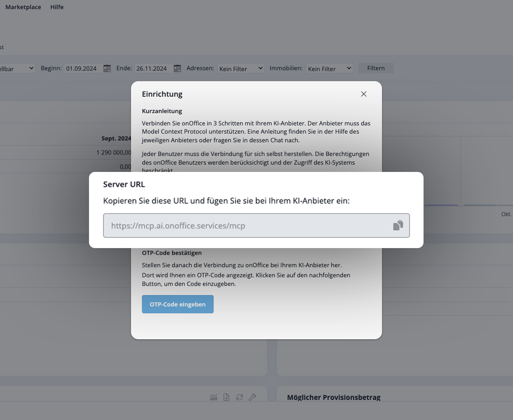Select the Einrichtung dialog title

pyautogui.click(x=162, y=94)
